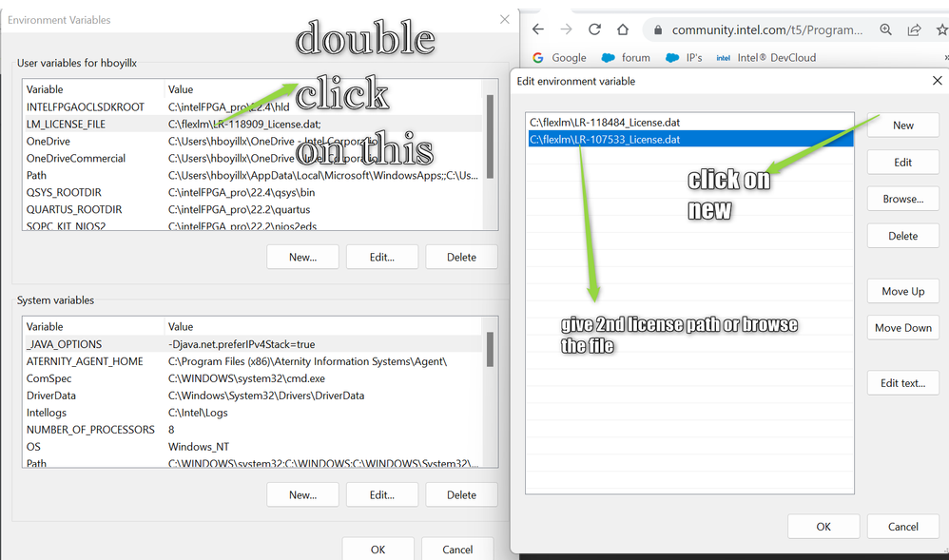Open browser zoom magnifier icon
Viewport: 949px width, 560px height.
tap(885, 29)
